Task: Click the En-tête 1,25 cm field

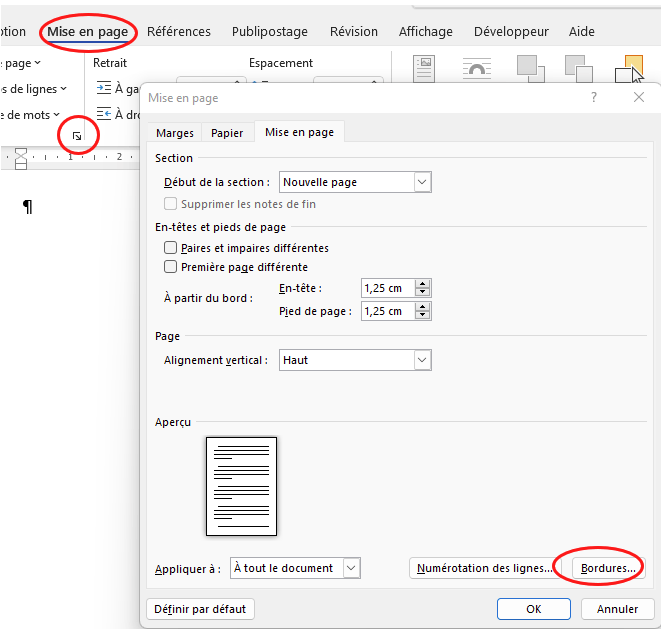Action: pos(388,288)
